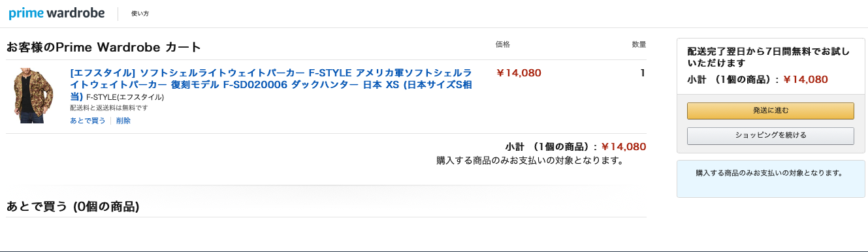Click the yellow 発送に進む button
Viewport: 868px width, 252px height.
[x=770, y=111]
